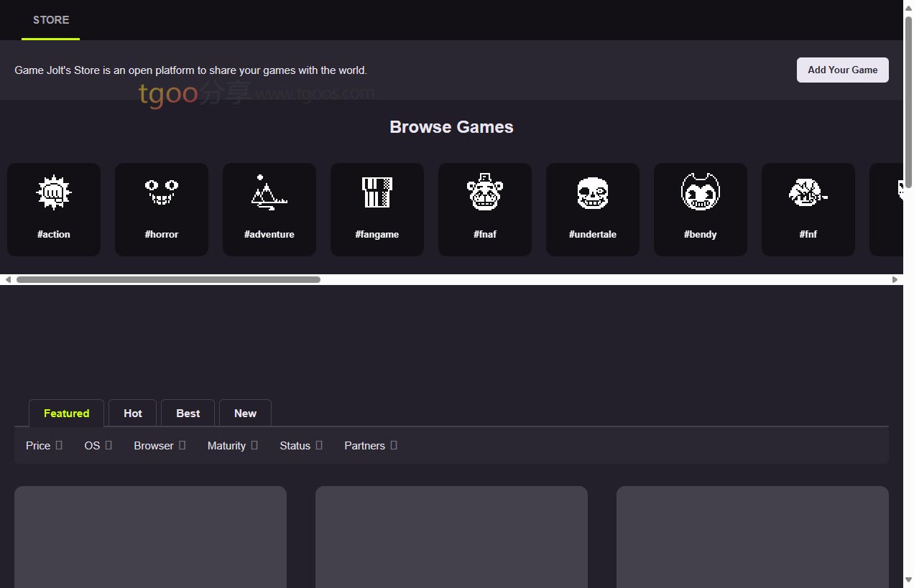Choose the #fnf tag icon

(x=808, y=193)
